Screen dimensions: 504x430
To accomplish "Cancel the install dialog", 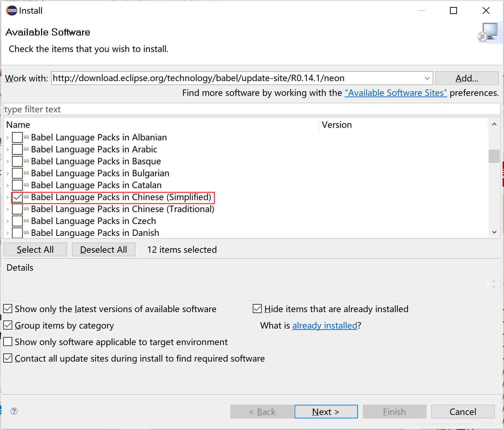I will click(x=463, y=412).
